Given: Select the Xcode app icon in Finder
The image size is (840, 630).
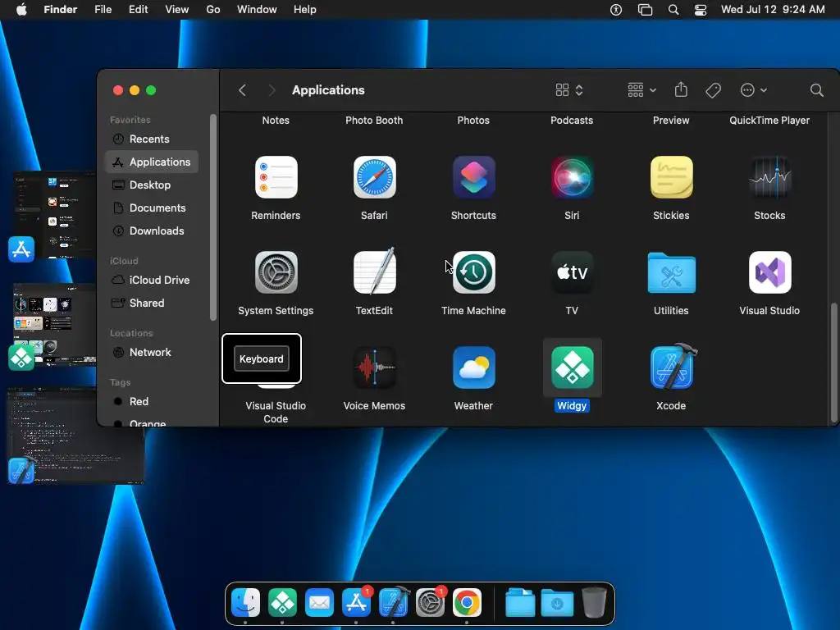Looking at the screenshot, I should 673,367.
